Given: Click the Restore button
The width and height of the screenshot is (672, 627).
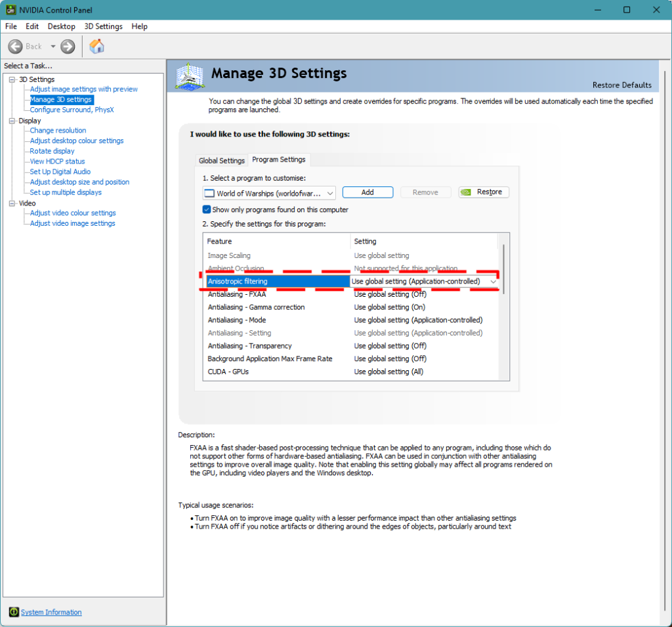Looking at the screenshot, I should [x=484, y=192].
